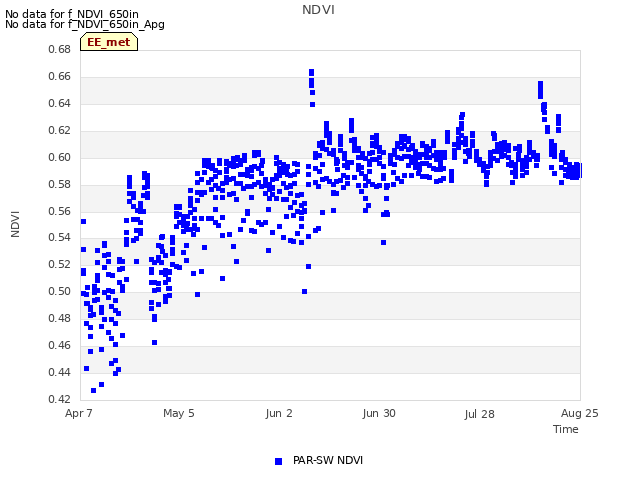Click the 0.68 y-axis tick label
Image resolution: width=640 pixels, height=480 pixels.
pyautogui.click(x=59, y=49)
